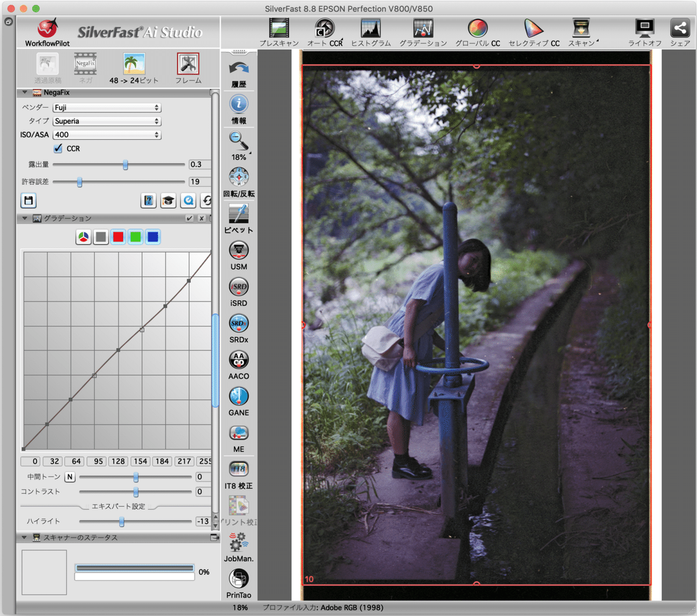Adjust the 許容誤差 tolerance slider
The image size is (697, 616).
coord(80,182)
